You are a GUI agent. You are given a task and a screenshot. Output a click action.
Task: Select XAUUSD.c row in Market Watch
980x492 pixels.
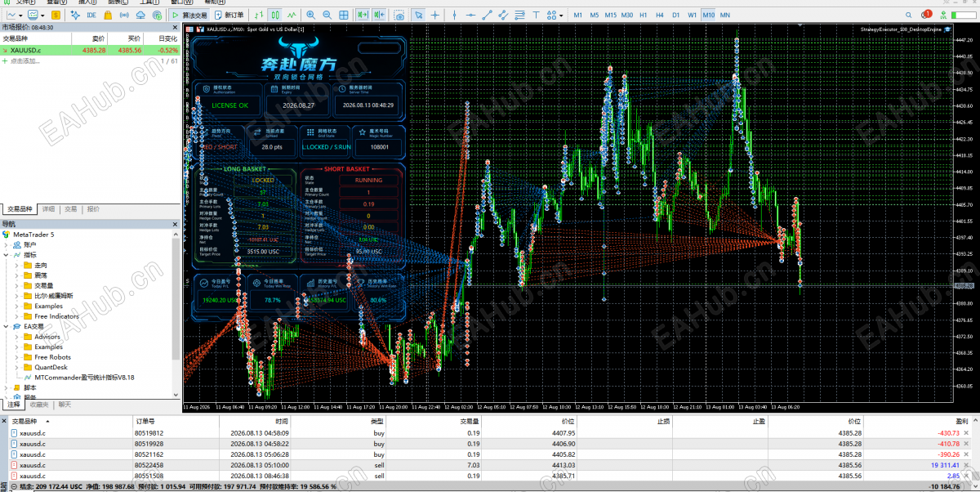click(x=90, y=50)
